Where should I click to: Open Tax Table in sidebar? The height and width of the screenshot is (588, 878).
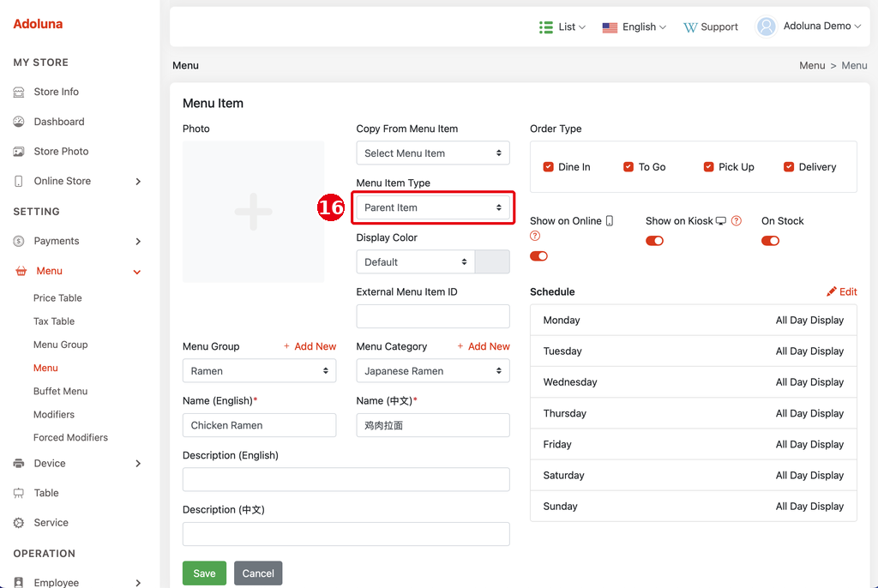click(x=54, y=321)
